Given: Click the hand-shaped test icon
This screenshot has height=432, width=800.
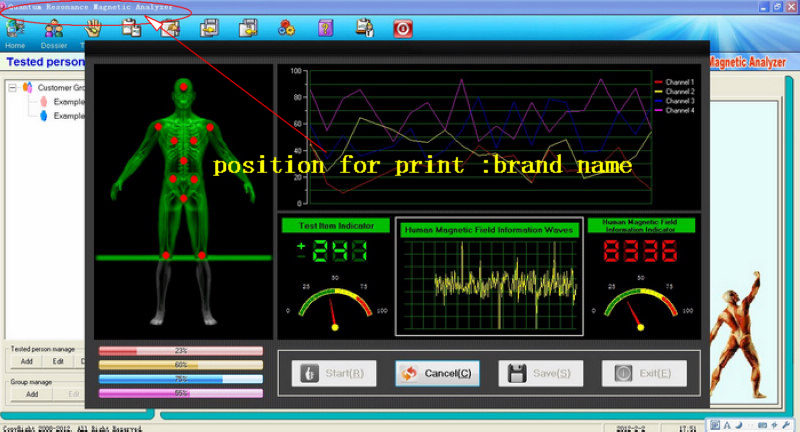Looking at the screenshot, I should pyautogui.click(x=93, y=28).
